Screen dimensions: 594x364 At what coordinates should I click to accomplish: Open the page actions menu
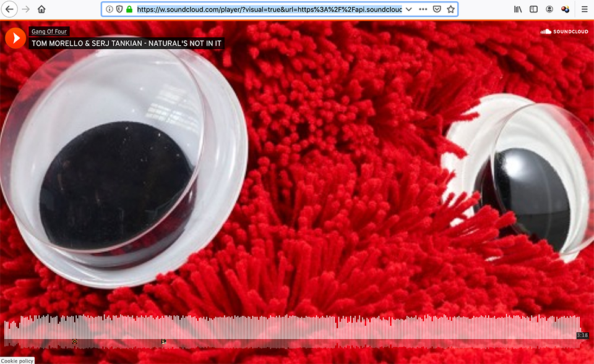(423, 9)
